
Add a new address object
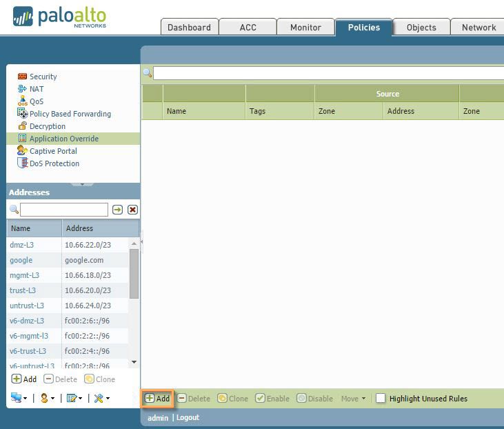24,379
